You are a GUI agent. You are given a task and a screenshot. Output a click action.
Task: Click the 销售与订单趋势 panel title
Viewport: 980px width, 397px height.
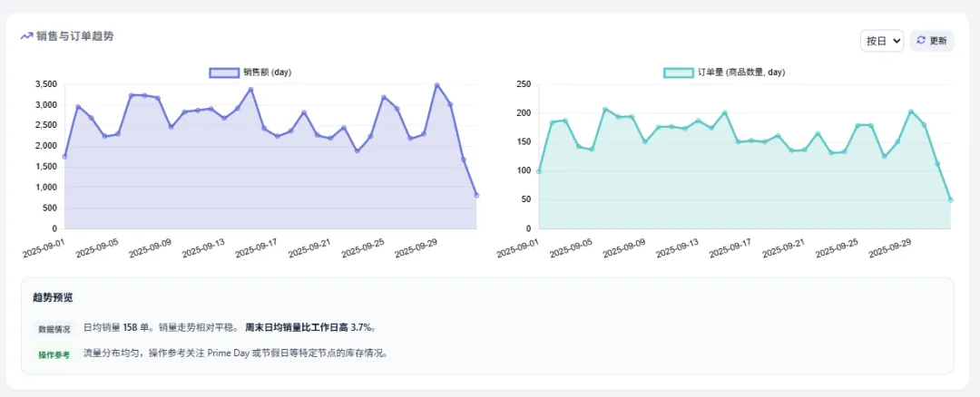[75, 36]
